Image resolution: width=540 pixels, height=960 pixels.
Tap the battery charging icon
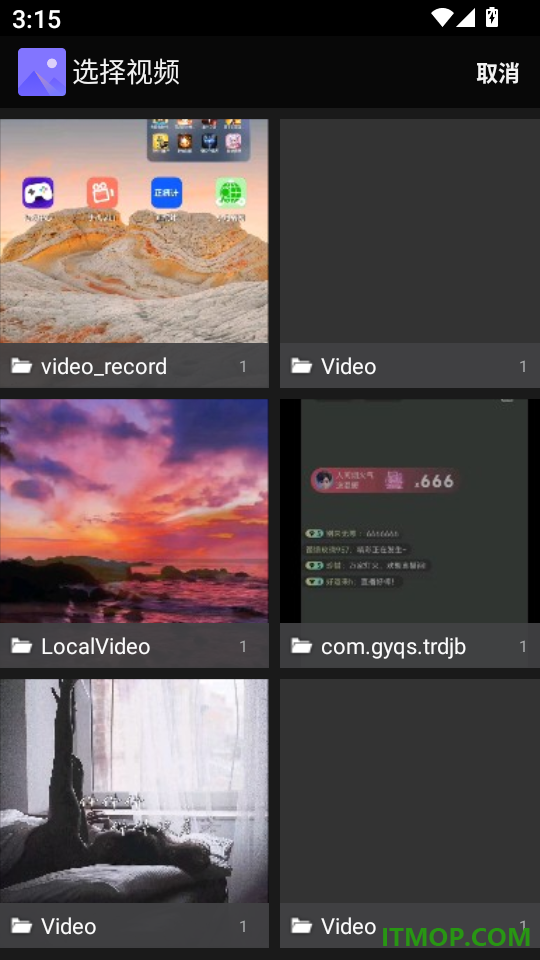click(492, 17)
